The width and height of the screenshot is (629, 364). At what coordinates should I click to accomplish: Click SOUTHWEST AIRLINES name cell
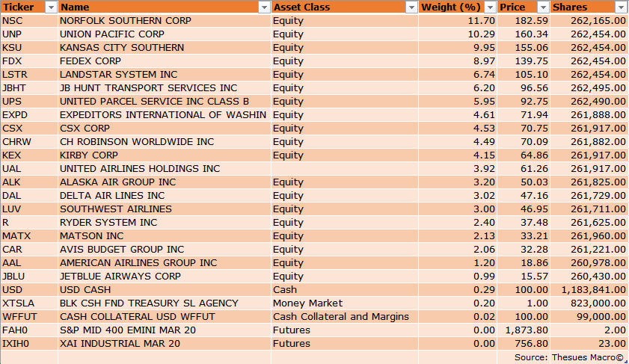[x=165, y=209]
